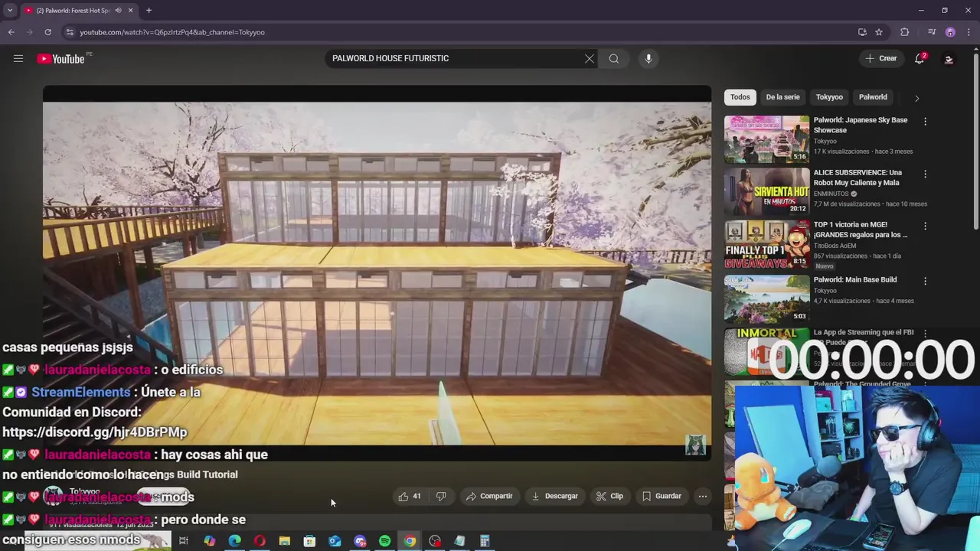Select the Palworld filter chip
980x551 pixels.
873,97
